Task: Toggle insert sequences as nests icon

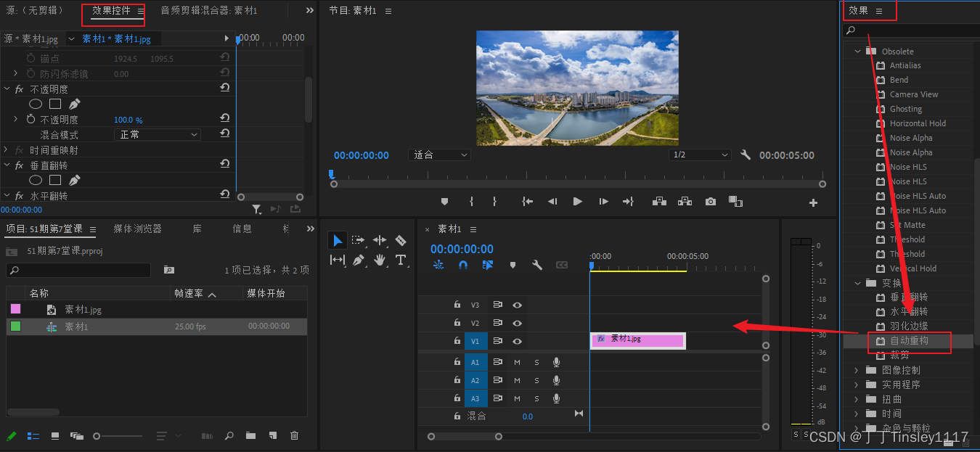Action: 438,266
